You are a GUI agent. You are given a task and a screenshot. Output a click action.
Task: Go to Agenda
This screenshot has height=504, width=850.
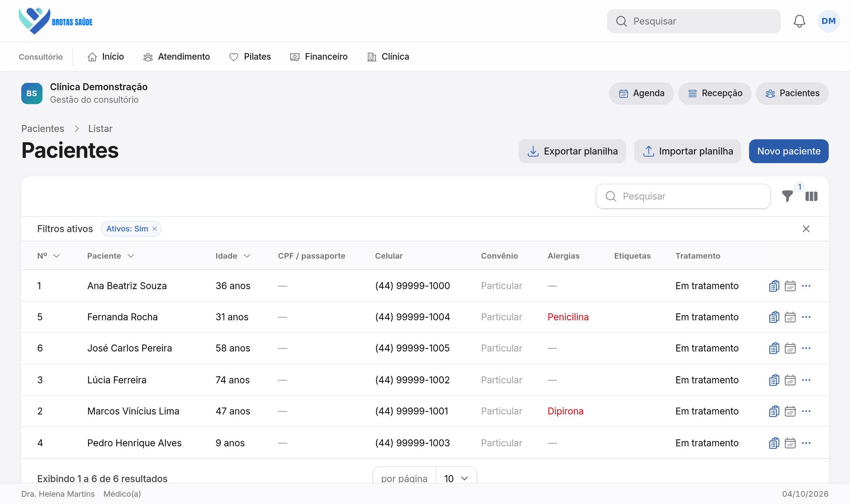pos(641,93)
